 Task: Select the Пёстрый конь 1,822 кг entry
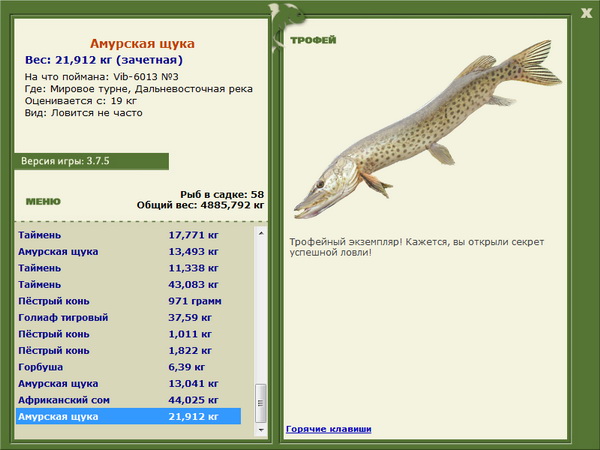point(129,351)
